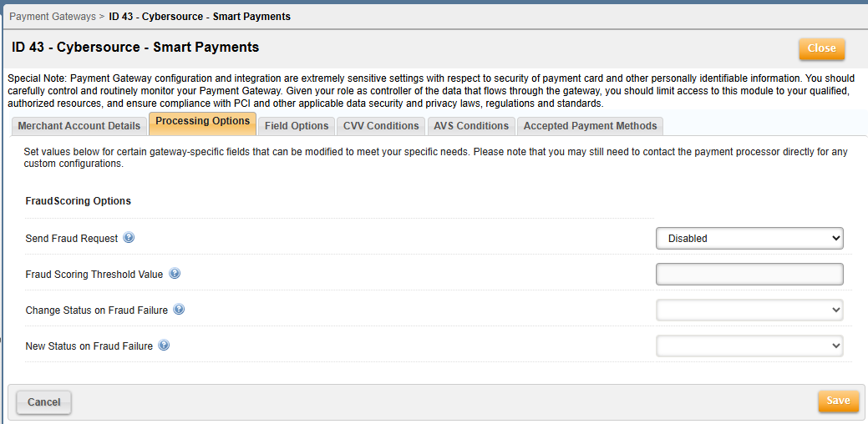This screenshot has width=868, height=424.
Task: Open help for Change Status on Fraud Failure
Action: tap(179, 310)
